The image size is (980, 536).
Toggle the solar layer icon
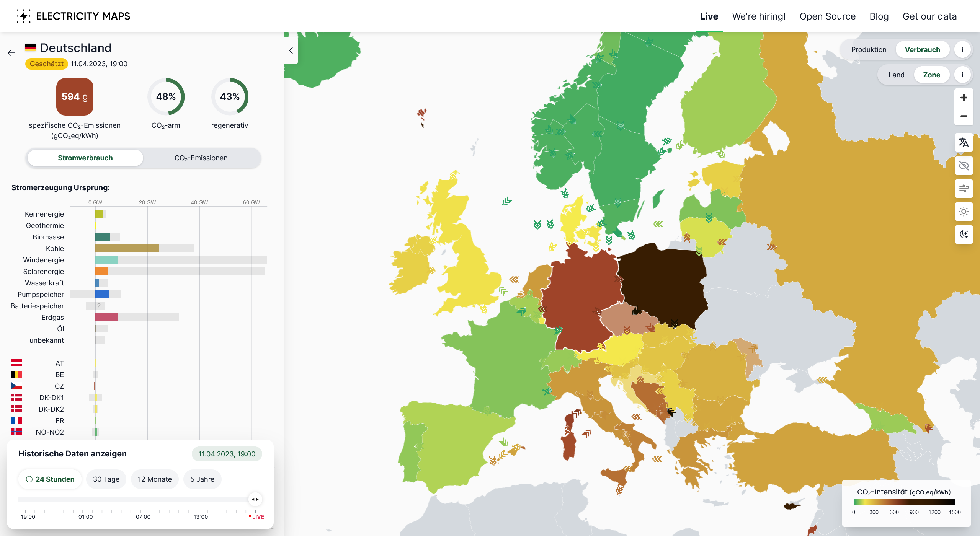[x=964, y=212]
